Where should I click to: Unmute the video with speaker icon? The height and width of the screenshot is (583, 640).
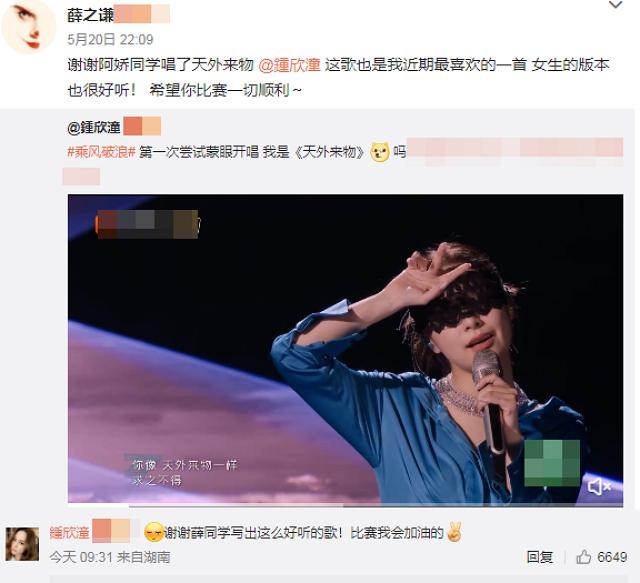click(599, 486)
